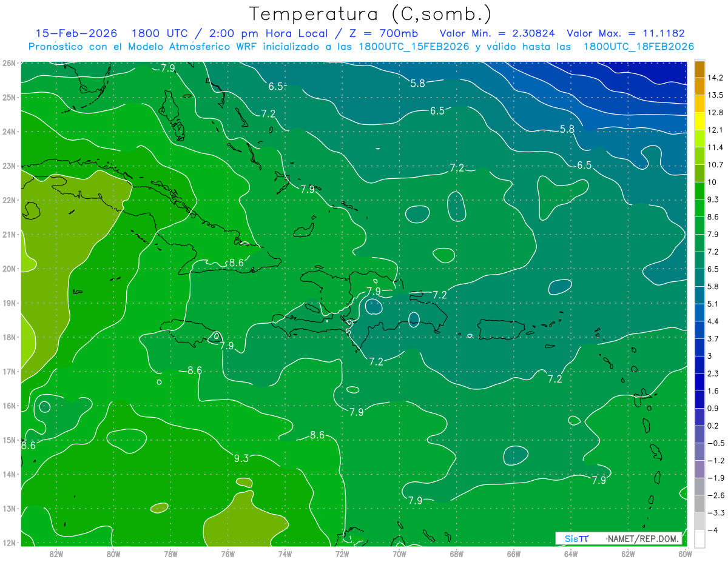The image size is (728, 562).
Task: Click the WRF model forecast description line
Action: 361,47
